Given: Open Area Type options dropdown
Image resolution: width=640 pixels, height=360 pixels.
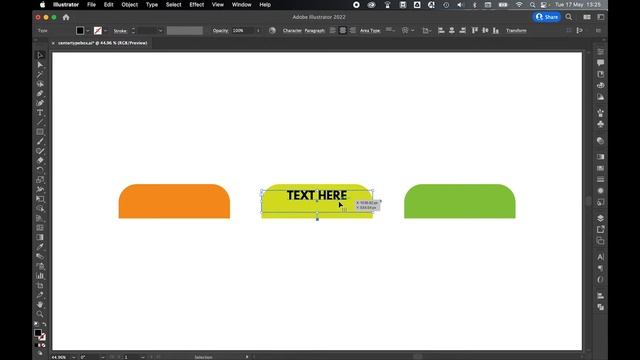Looking at the screenshot, I should click(390, 30).
